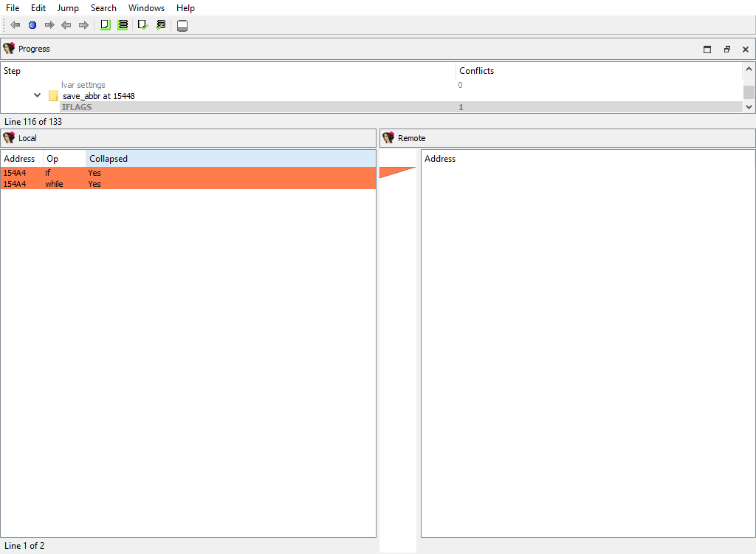The image size is (756, 554).
Task: Maximize the Progress panel
Action: click(707, 49)
